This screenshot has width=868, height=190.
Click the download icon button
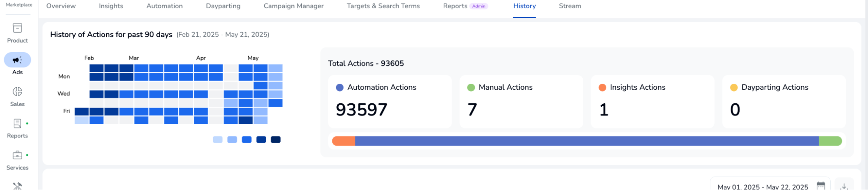tap(844, 185)
